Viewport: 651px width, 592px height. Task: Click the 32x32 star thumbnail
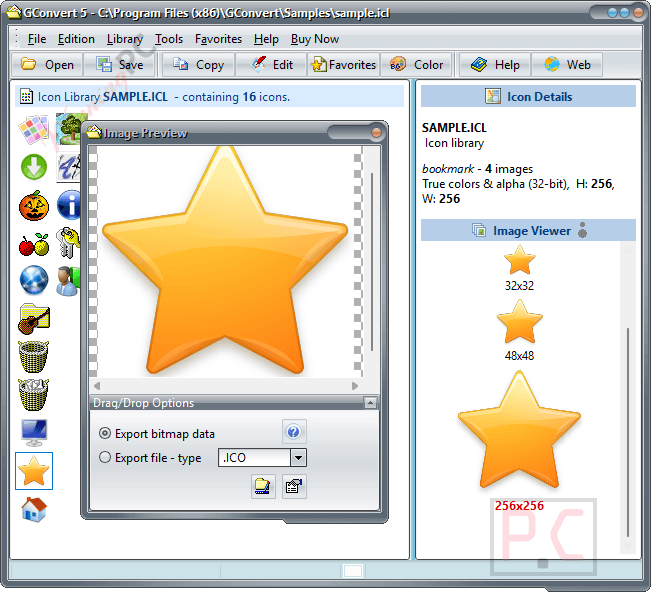pos(519,260)
